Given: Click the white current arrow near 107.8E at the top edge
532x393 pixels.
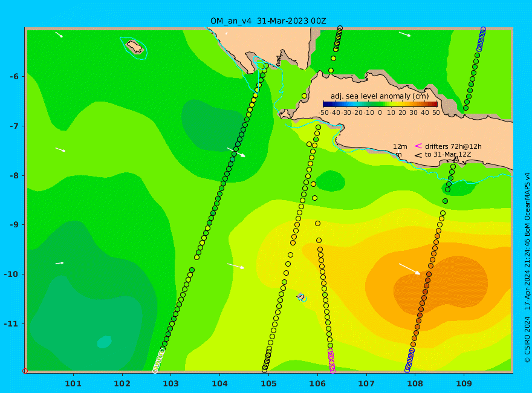Looking at the screenshot, I should [x=405, y=34].
